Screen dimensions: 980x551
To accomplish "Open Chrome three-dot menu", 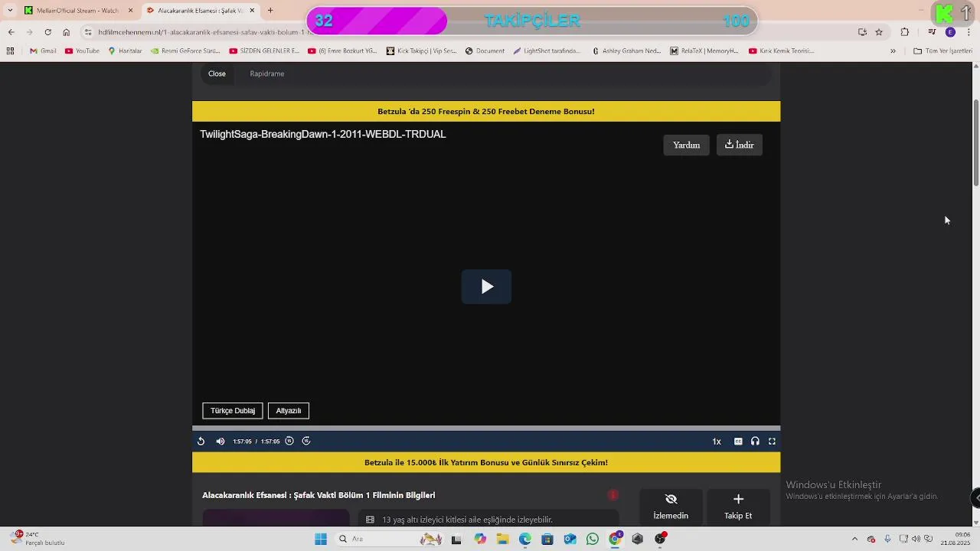I will click(x=969, y=32).
